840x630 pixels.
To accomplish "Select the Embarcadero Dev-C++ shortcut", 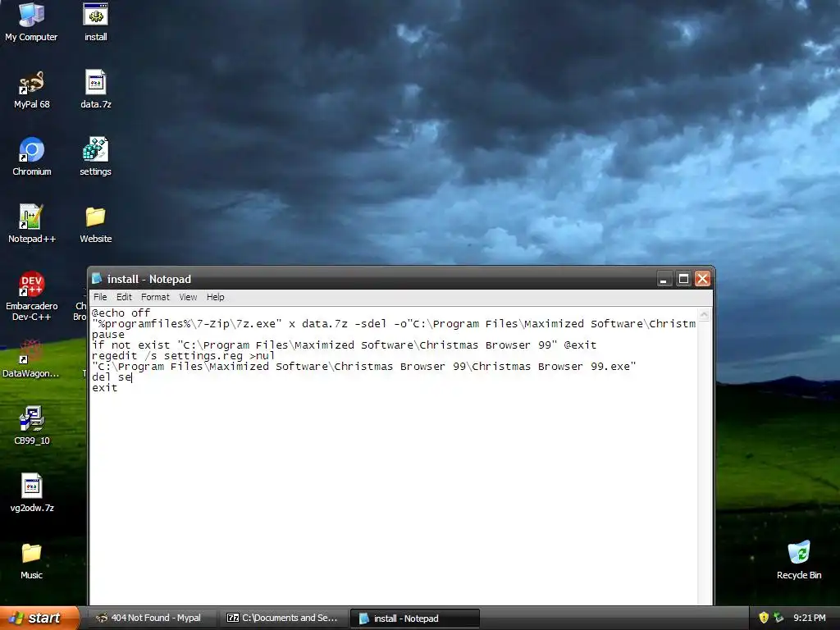I will pyautogui.click(x=31, y=295).
